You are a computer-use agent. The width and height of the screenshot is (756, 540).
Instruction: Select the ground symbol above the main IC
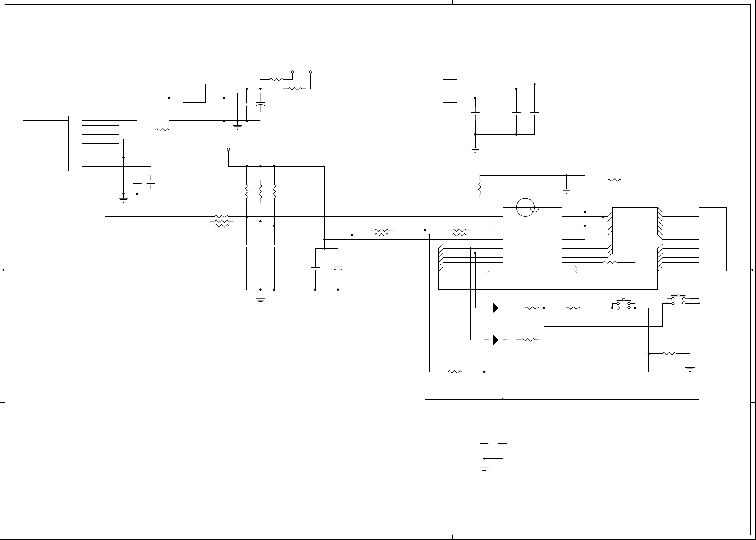point(566,191)
